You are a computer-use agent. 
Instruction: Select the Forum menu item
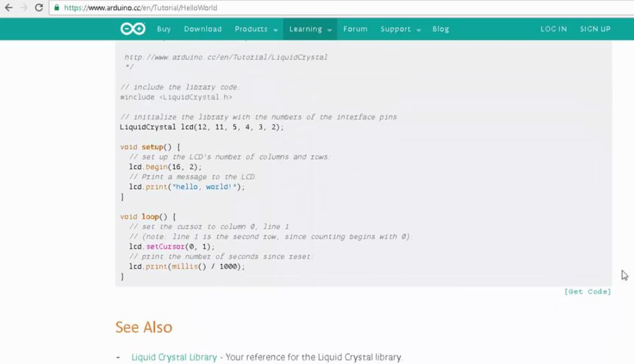(355, 29)
